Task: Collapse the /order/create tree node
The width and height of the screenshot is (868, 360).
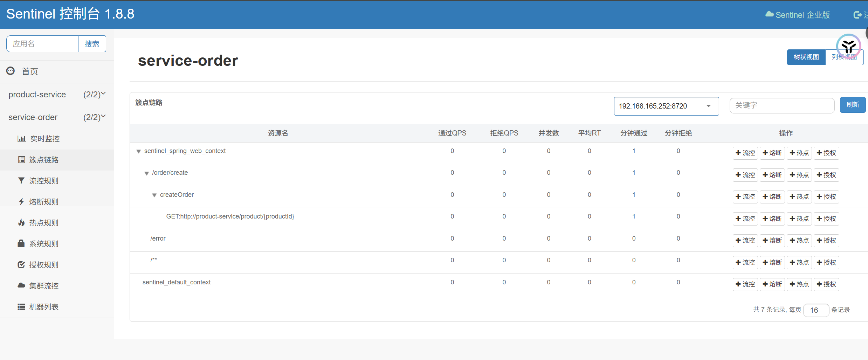Action: coord(147,173)
